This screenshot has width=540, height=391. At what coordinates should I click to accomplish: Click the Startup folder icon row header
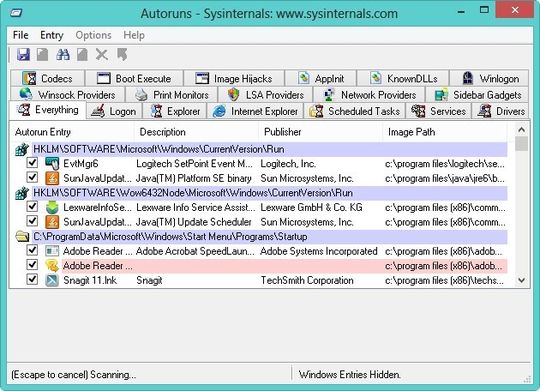pyautogui.click(x=22, y=237)
